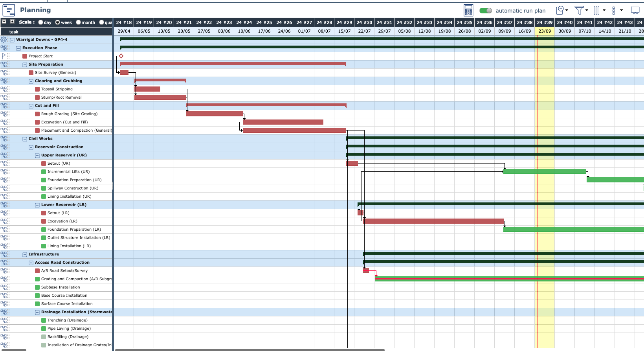Select the Stump/Root Removal task row
This screenshot has width=644, height=351.
pos(61,97)
